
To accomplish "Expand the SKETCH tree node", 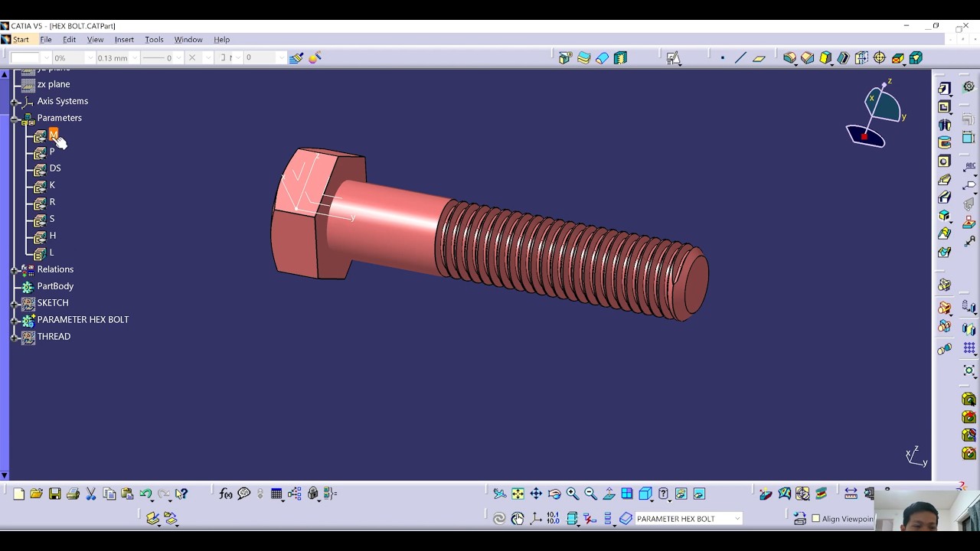I will pyautogui.click(x=15, y=303).
